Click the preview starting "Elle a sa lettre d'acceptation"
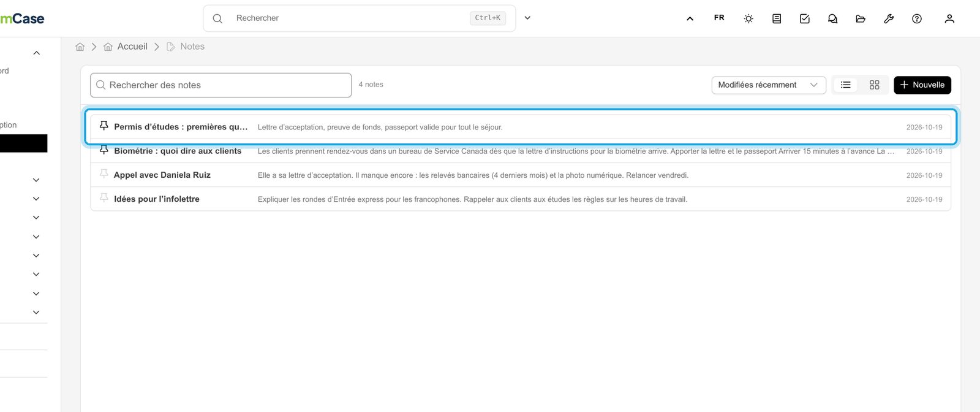980x412 pixels. coord(473,175)
